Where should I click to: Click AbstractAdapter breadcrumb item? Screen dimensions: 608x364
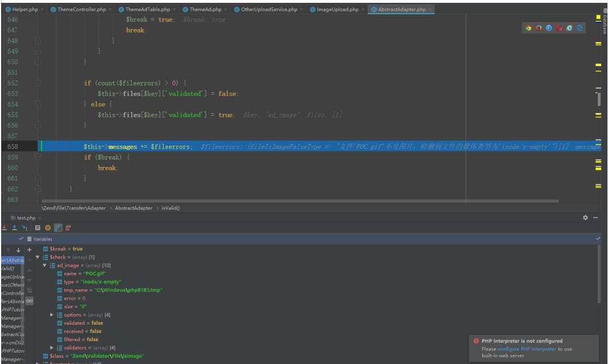[133, 208]
